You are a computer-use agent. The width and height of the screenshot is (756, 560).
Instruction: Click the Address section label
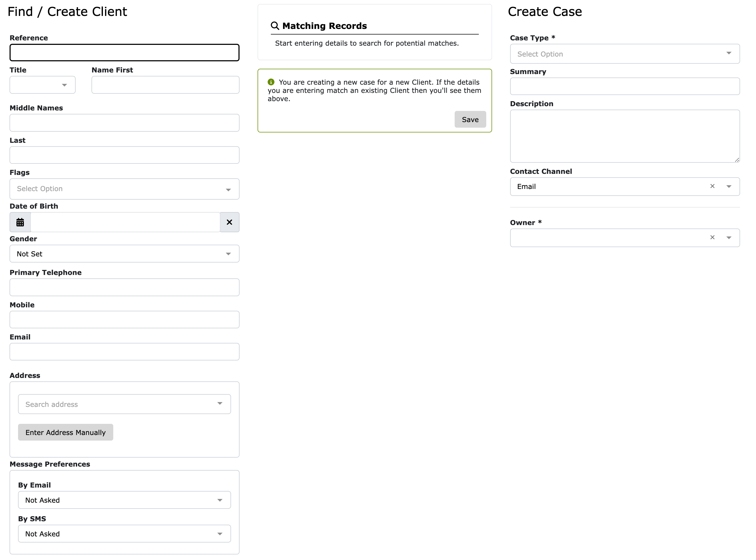25,376
